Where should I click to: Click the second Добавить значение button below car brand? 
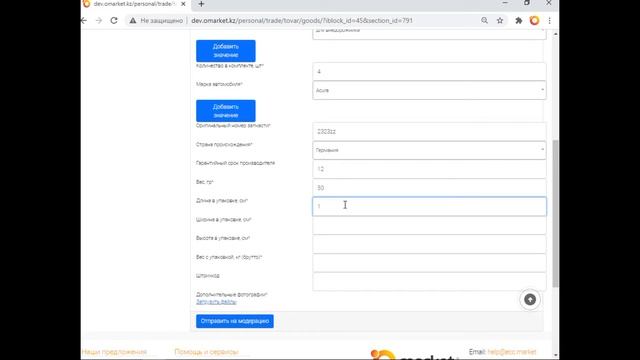[x=226, y=111]
